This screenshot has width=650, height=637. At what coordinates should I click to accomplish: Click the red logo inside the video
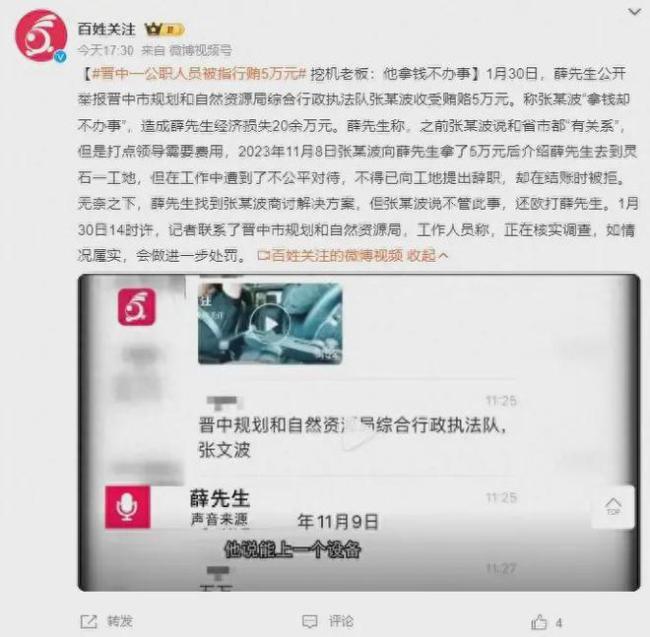coord(136,307)
